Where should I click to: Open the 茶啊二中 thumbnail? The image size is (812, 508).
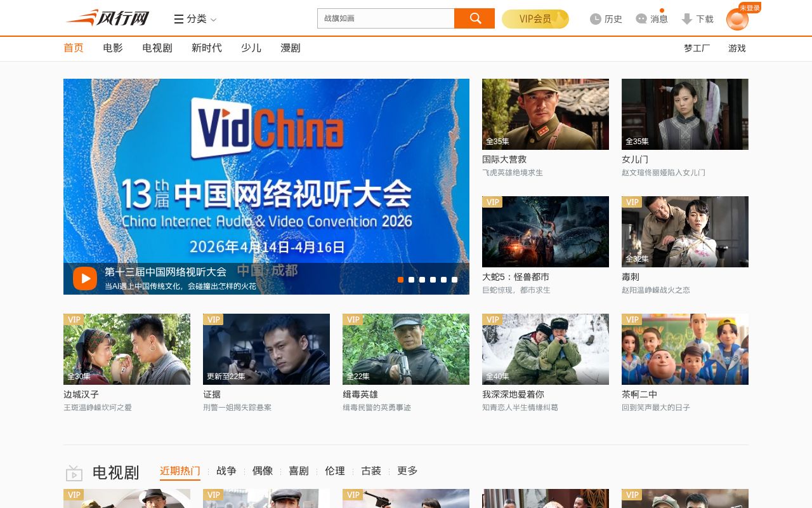(x=685, y=349)
